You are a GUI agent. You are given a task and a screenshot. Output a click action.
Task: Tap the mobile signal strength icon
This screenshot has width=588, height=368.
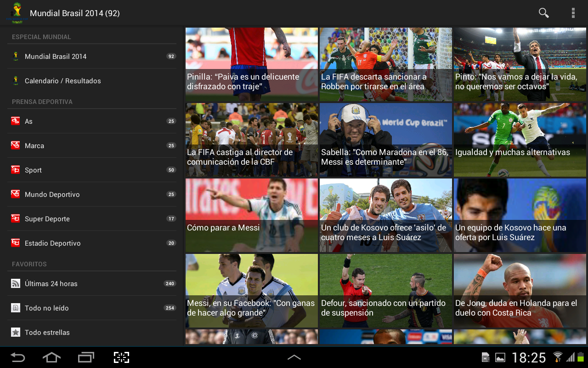[570, 357]
